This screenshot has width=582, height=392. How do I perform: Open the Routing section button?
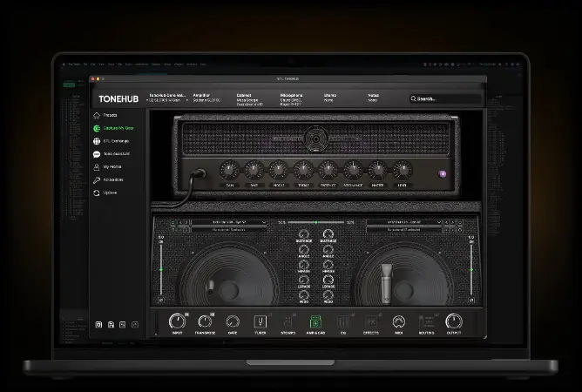pyautogui.click(x=426, y=322)
